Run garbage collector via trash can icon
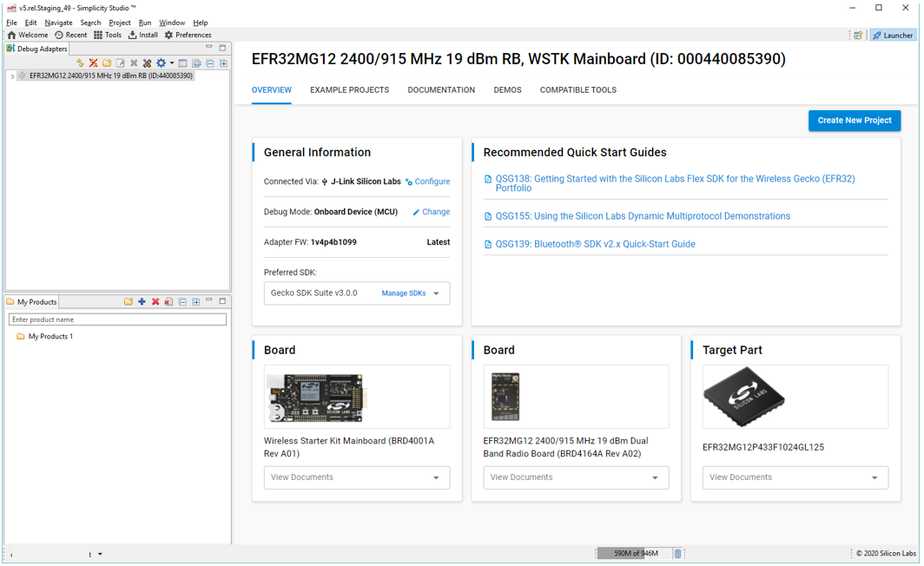 [678, 554]
